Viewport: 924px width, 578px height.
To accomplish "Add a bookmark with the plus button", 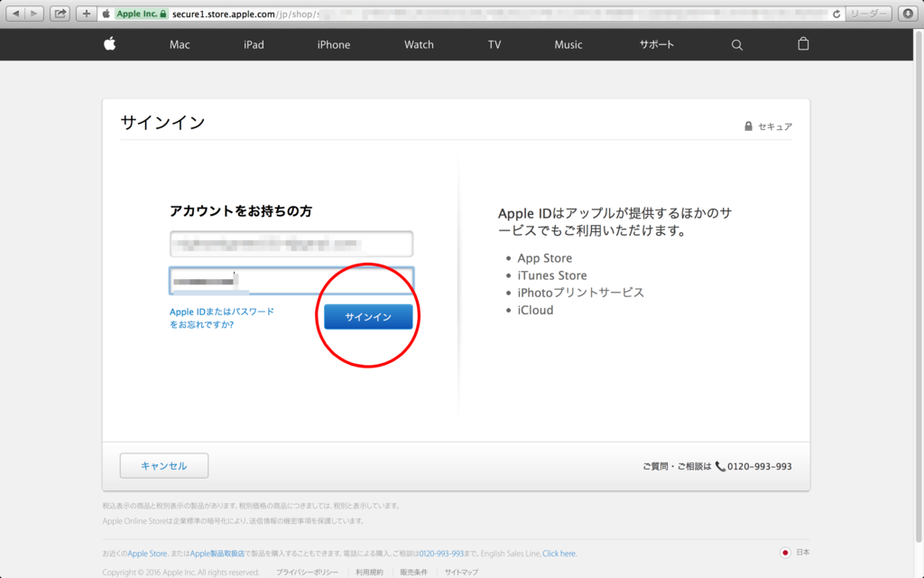I will pos(86,14).
